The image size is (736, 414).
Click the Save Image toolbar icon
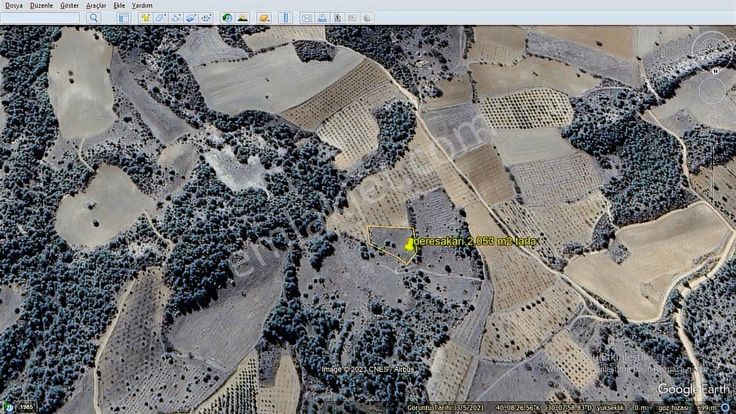click(x=337, y=18)
